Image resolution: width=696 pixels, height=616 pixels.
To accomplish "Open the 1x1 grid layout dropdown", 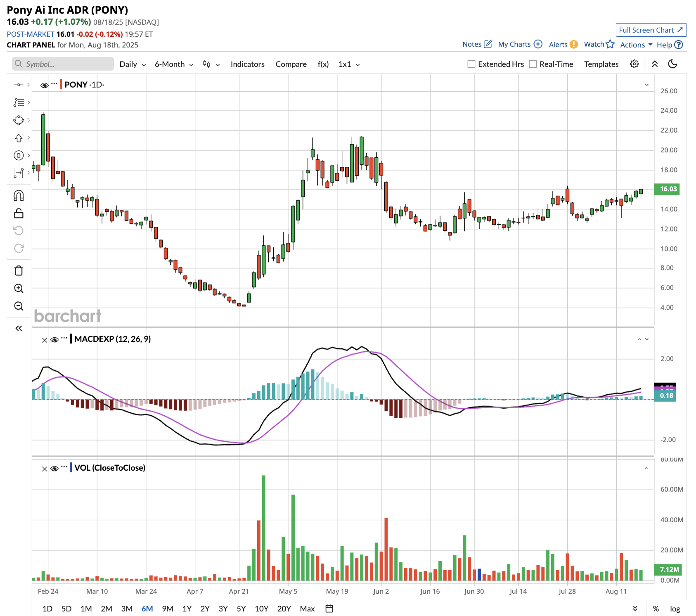I will [x=349, y=64].
